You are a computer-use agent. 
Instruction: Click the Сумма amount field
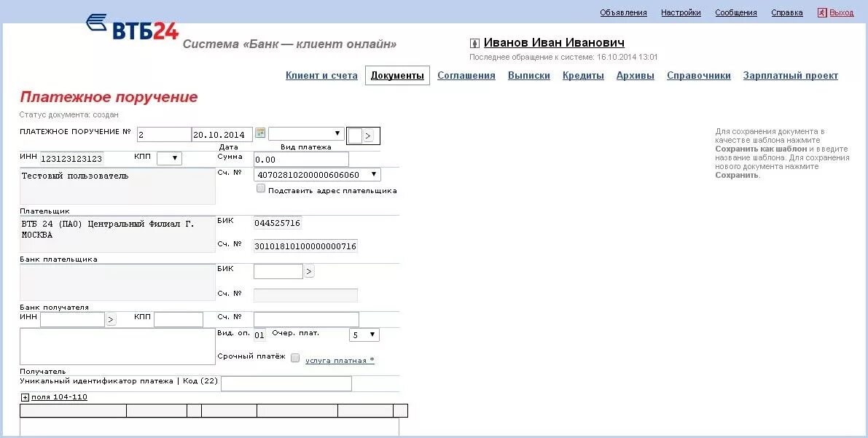(x=301, y=159)
